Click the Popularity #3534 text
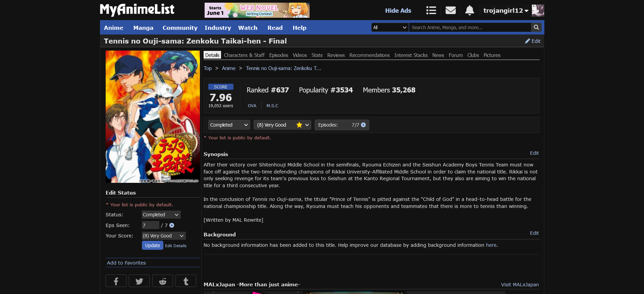The width and height of the screenshot is (644, 294). (x=326, y=90)
